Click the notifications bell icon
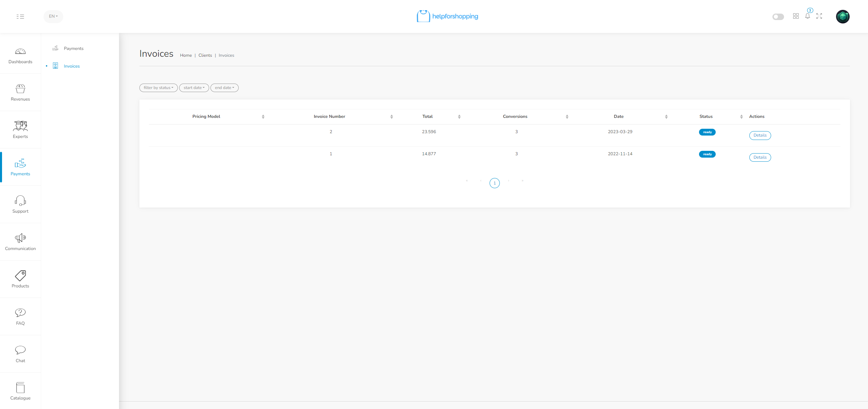 pyautogui.click(x=807, y=16)
